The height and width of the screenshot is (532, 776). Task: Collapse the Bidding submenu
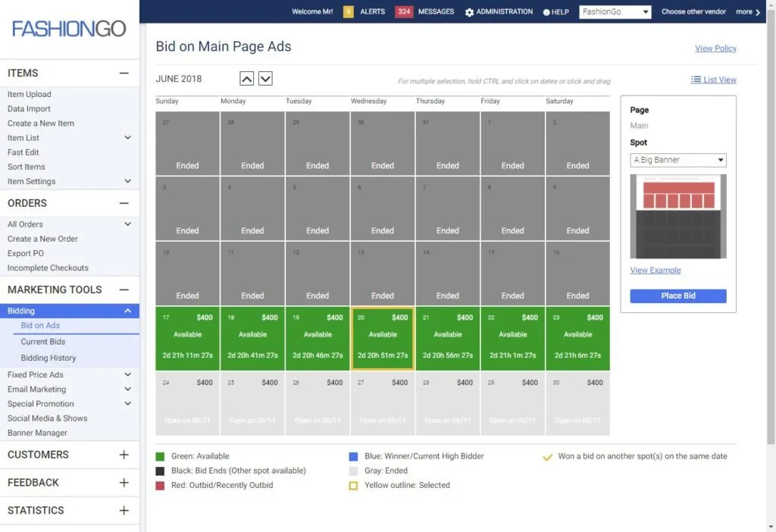pos(127,311)
